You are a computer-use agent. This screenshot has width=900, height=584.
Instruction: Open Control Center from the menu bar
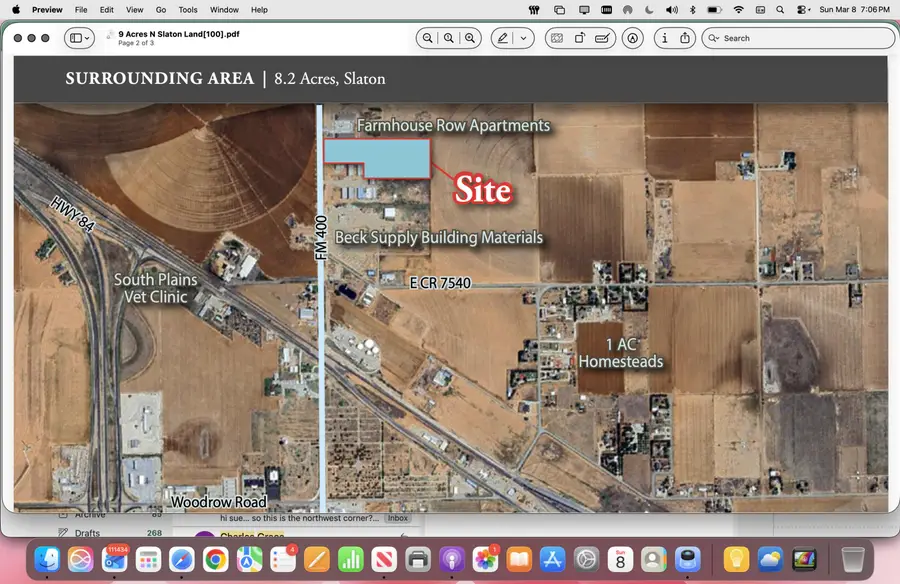point(758,9)
